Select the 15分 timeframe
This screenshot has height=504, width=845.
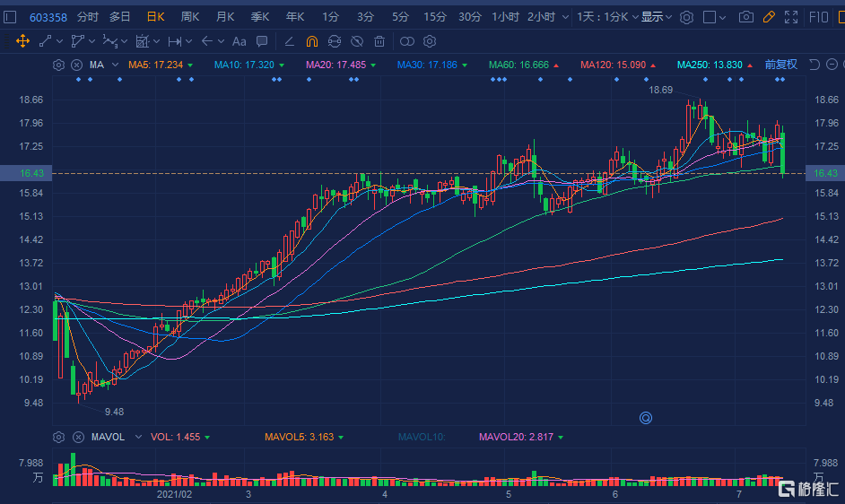(435, 17)
